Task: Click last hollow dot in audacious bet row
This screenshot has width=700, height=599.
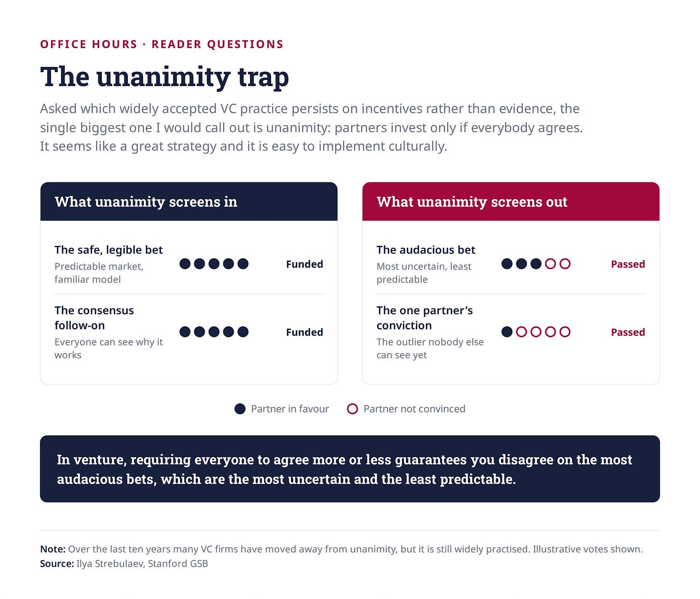Action: point(565,264)
